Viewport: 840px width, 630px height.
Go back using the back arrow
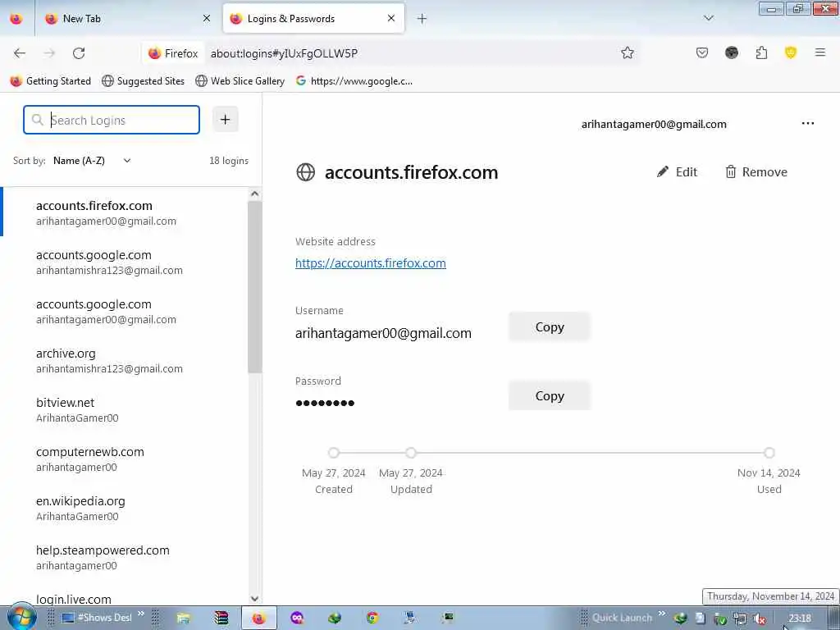pos(20,53)
